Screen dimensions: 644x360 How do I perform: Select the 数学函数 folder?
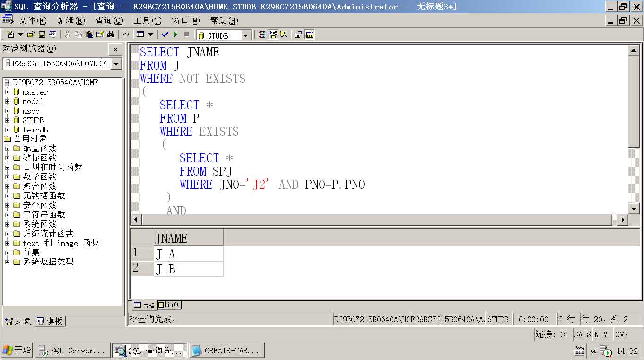pos(40,177)
